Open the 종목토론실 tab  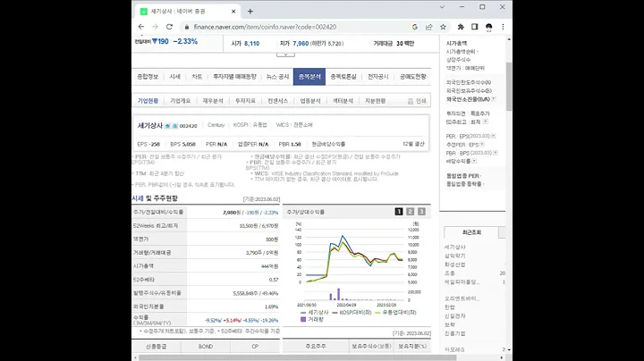coord(343,77)
